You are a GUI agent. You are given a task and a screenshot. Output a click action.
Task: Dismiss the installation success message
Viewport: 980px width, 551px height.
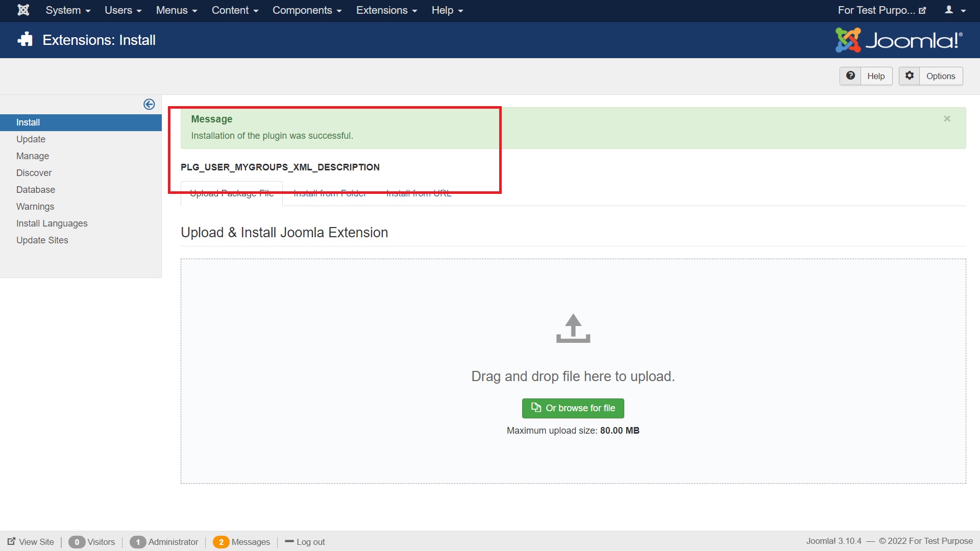947,118
